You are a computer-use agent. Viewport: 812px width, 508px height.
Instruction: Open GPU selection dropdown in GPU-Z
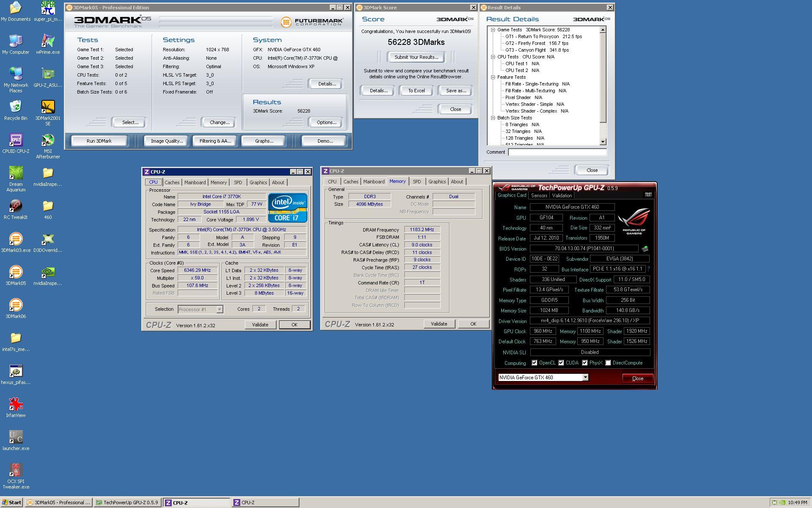pos(585,377)
